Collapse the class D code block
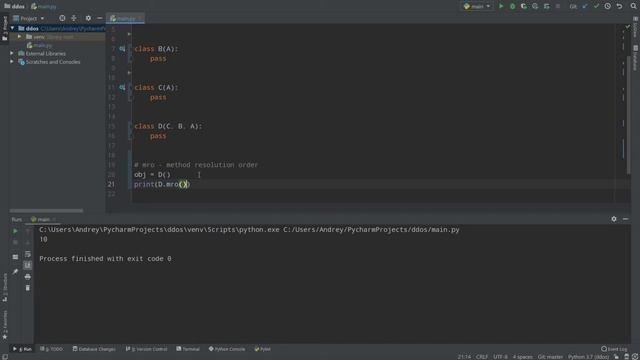This screenshot has height=360, width=640. pyautogui.click(x=130, y=126)
